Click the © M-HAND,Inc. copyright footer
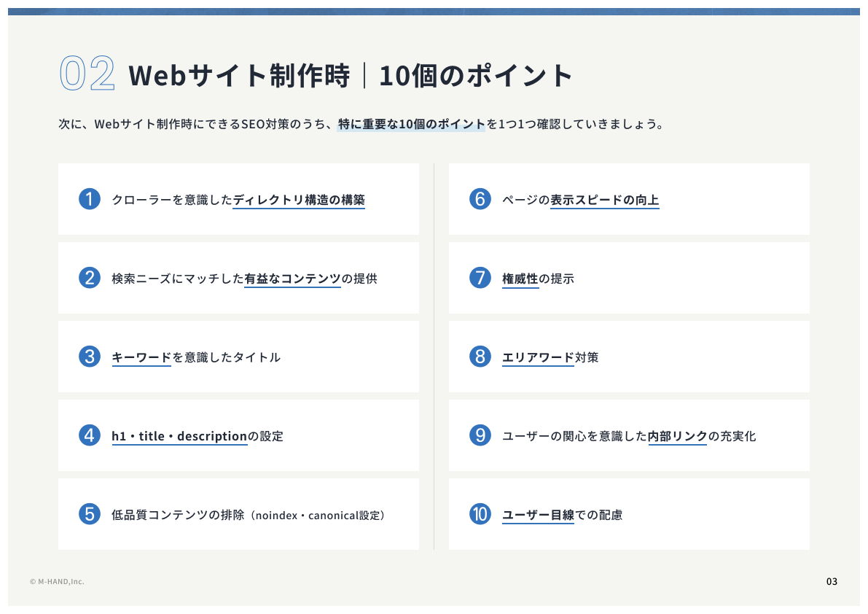This screenshot has width=868, height=614. pyautogui.click(x=57, y=581)
